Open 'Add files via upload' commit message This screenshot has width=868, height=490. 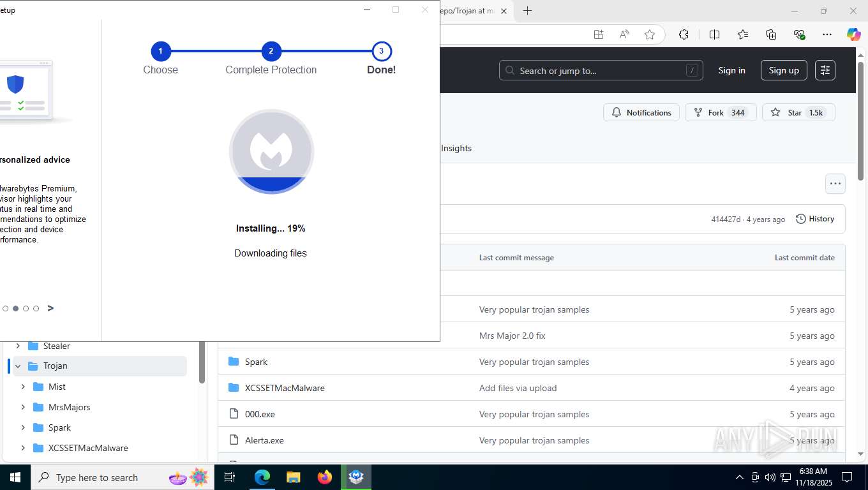coord(518,388)
